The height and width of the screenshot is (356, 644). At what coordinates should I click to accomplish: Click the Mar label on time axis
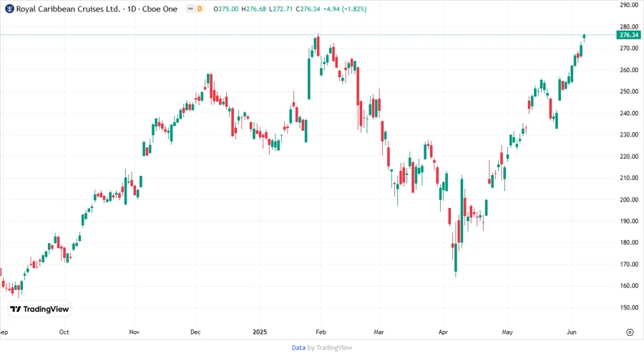click(x=379, y=332)
